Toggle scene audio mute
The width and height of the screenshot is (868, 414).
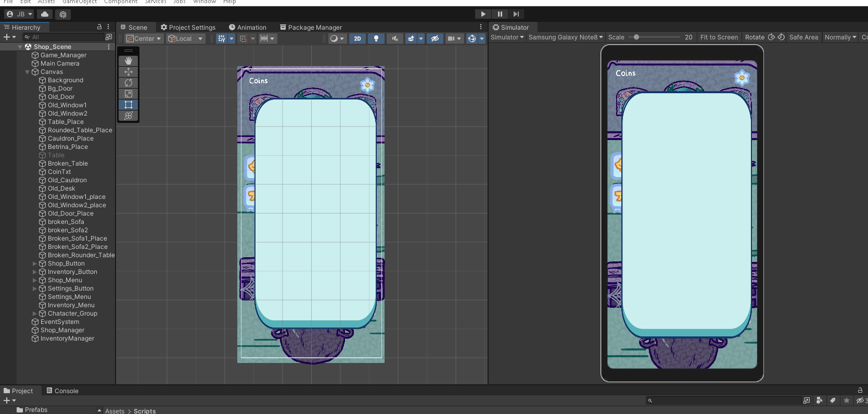click(395, 39)
